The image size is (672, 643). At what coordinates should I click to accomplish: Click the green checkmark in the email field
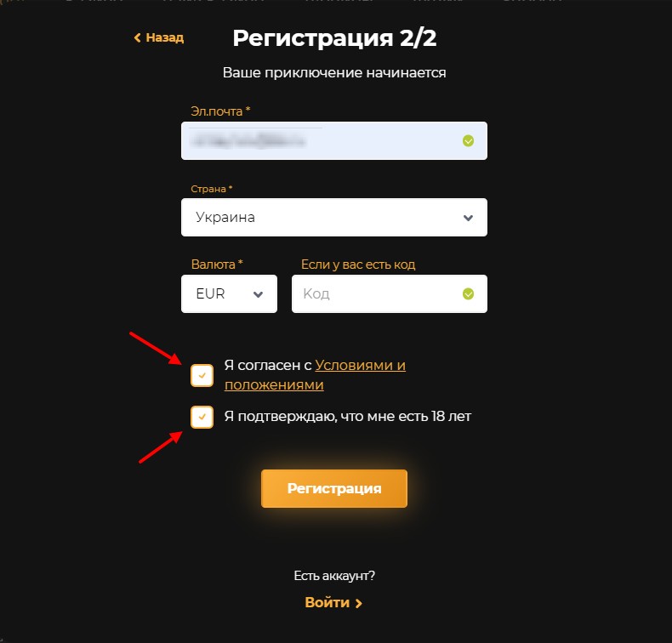pyautogui.click(x=468, y=141)
